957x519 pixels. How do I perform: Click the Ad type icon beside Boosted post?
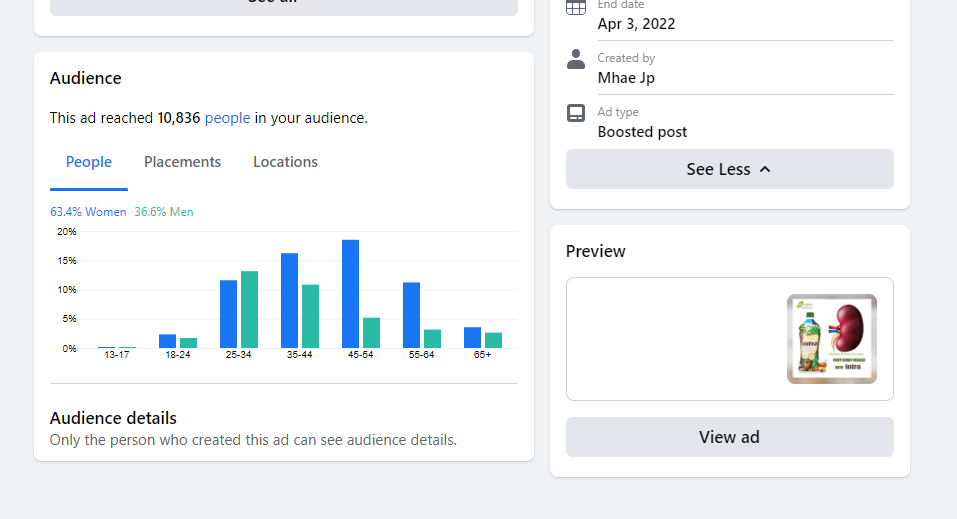(576, 113)
